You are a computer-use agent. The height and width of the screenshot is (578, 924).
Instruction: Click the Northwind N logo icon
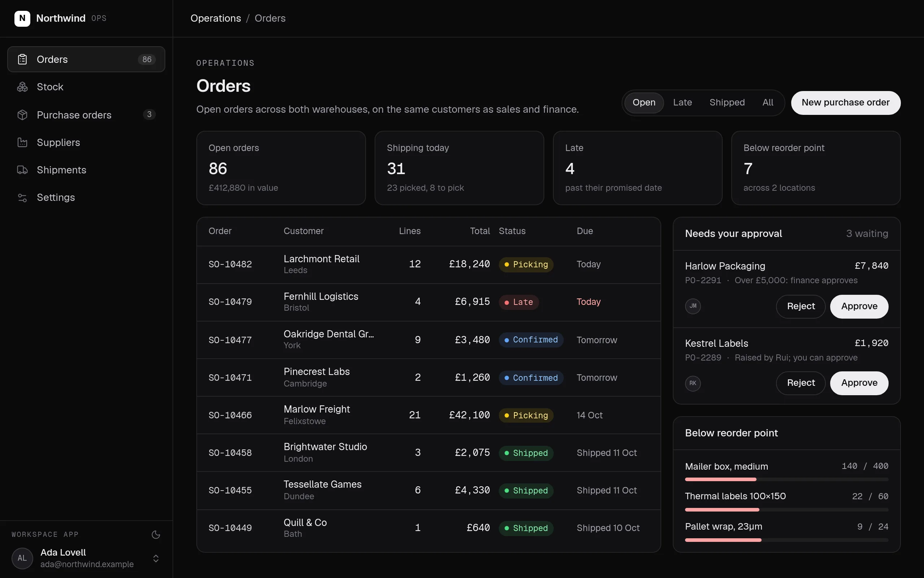tap(22, 18)
